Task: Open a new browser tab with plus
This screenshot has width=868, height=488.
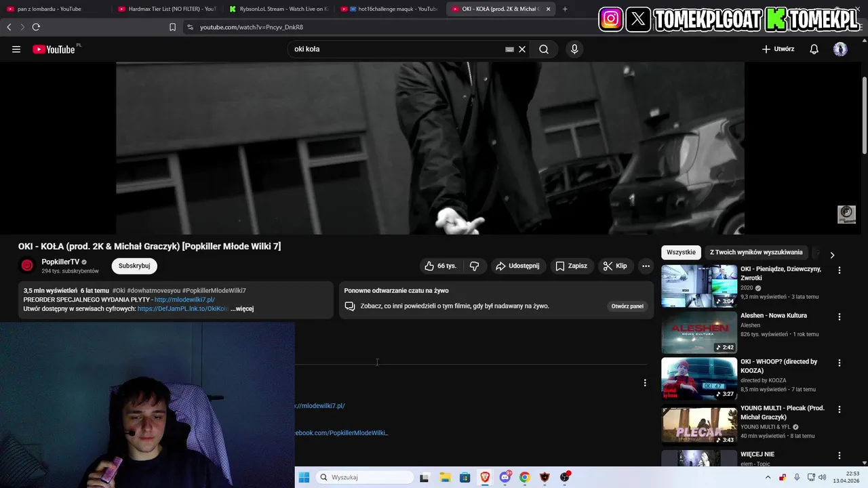Action: click(565, 9)
